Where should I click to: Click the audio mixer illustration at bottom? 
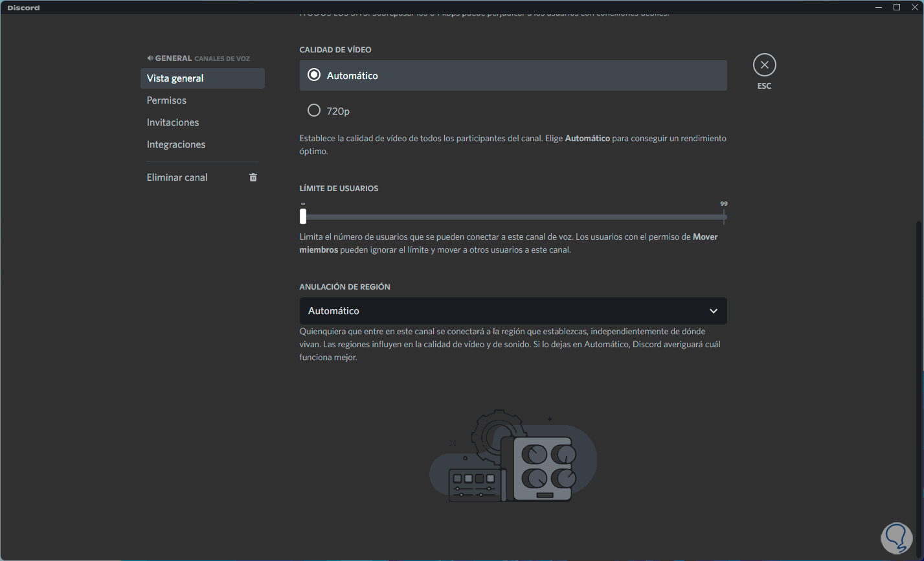[x=513, y=457]
